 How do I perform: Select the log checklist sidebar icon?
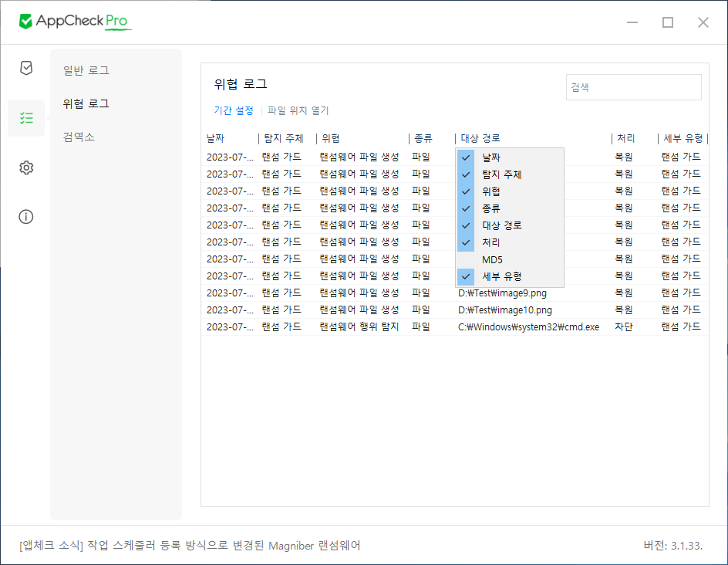pos(26,118)
